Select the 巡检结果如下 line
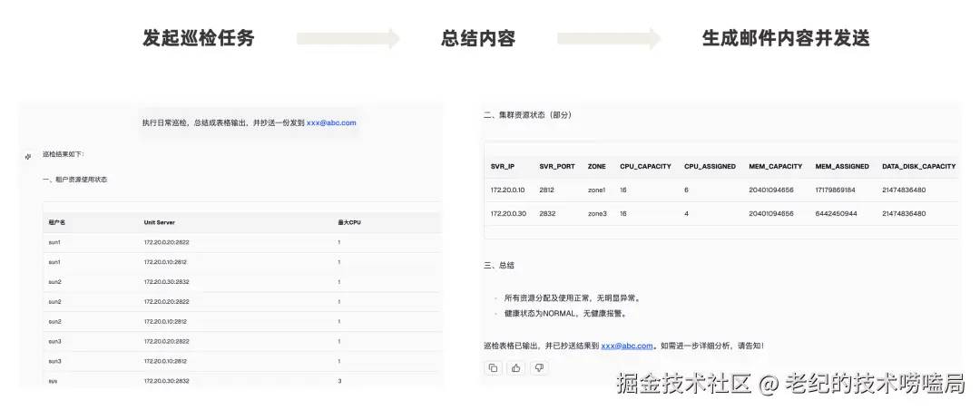This screenshot has width=980, height=410. (x=63, y=154)
